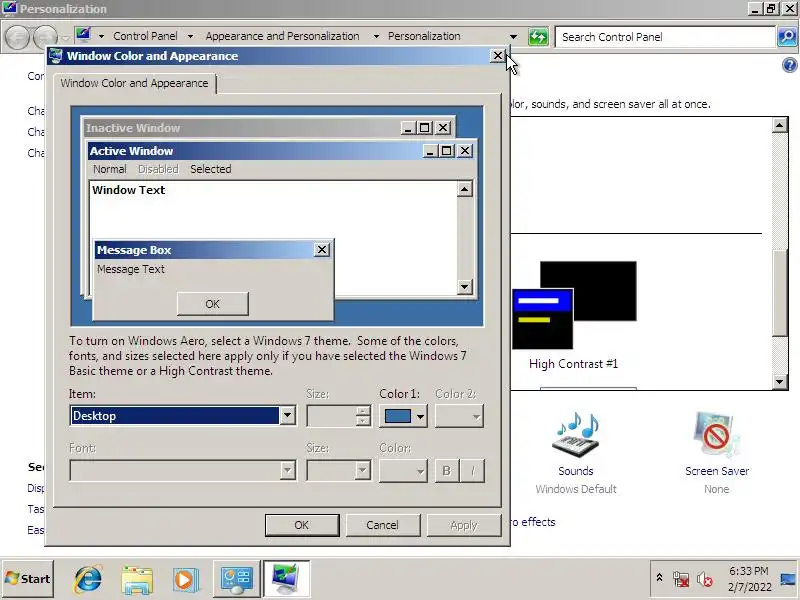Toggle the Italic font button
The width and height of the screenshot is (800, 600).
(472, 470)
